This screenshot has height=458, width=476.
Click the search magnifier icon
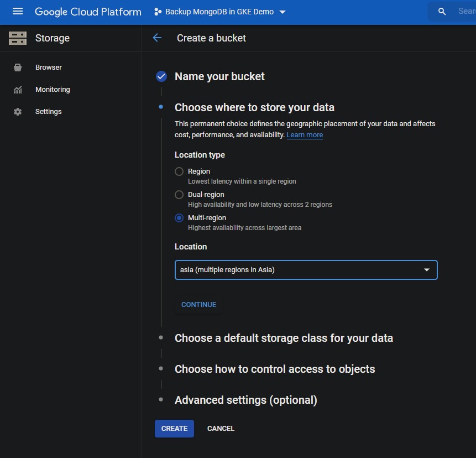point(442,12)
